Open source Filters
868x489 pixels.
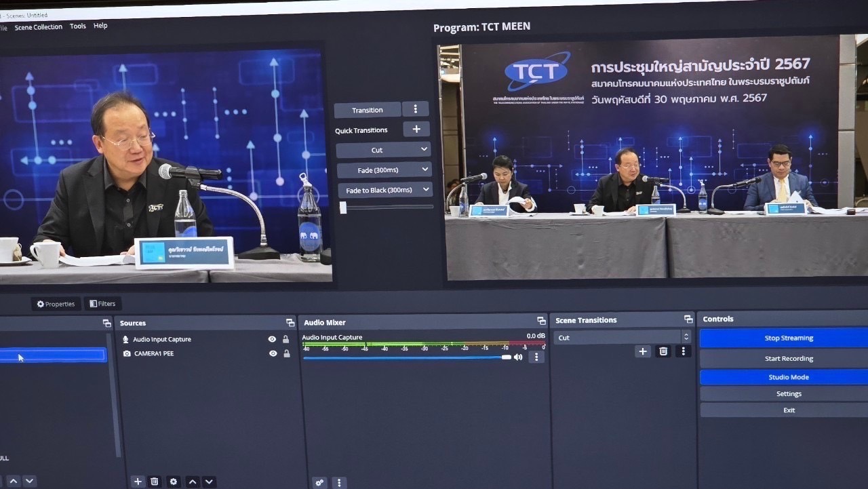point(102,304)
